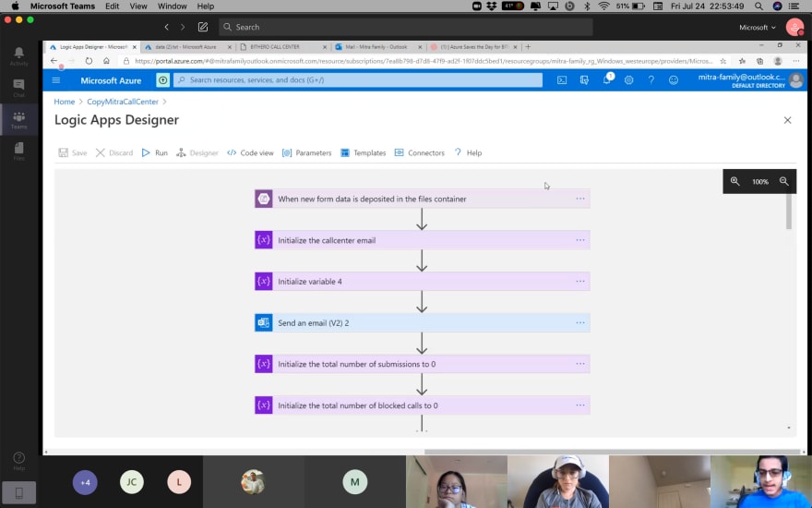
Task: Open options menu for Initialize variable 4
Action: click(580, 282)
